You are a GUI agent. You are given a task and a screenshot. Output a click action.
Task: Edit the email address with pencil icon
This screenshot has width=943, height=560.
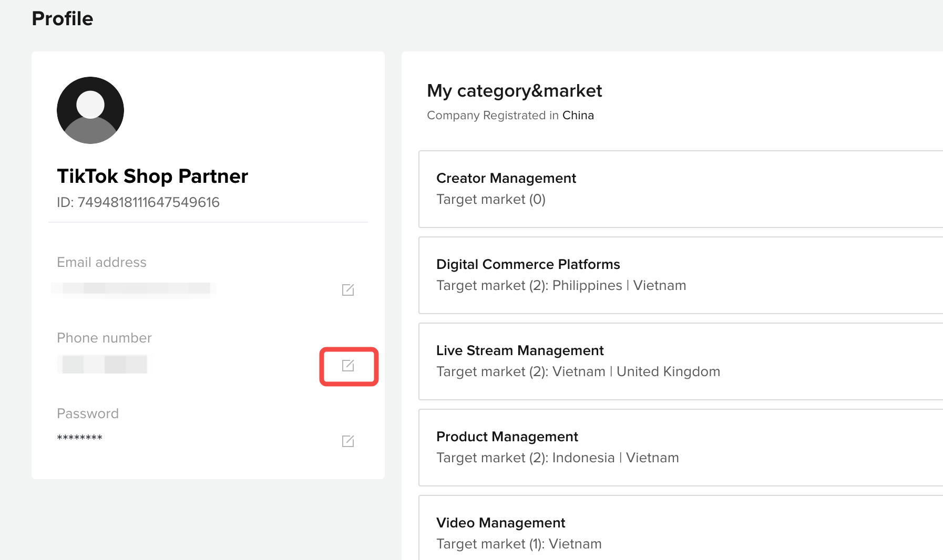[348, 289]
